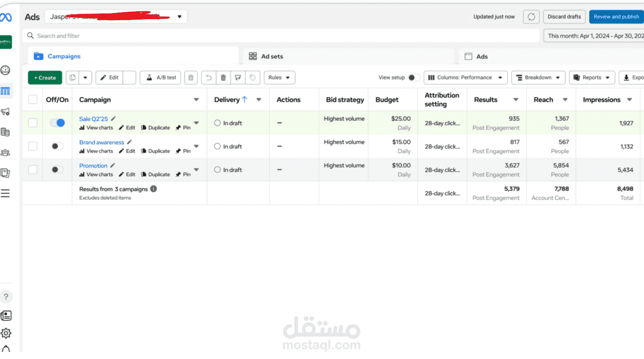Click the Discard drafts button
The image size is (644, 359).
[564, 17]
